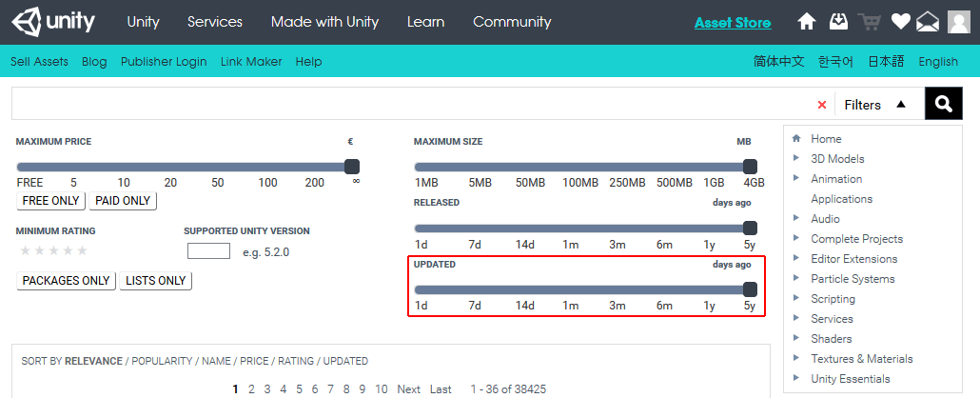Go to Asset Store home icon
This screenshot has height=398, width=980.
coord(807,22)
